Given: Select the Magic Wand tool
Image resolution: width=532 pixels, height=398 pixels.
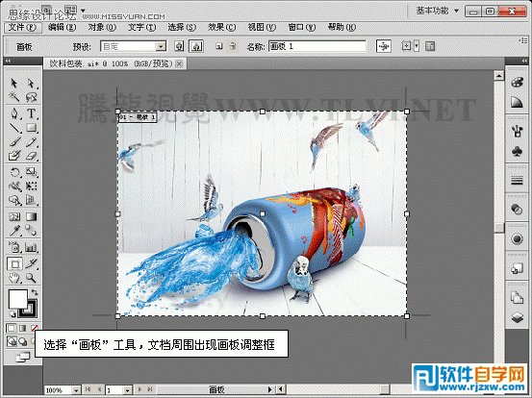Looking at the screenshot, I should pyautogui.click(x=14, y=97).
